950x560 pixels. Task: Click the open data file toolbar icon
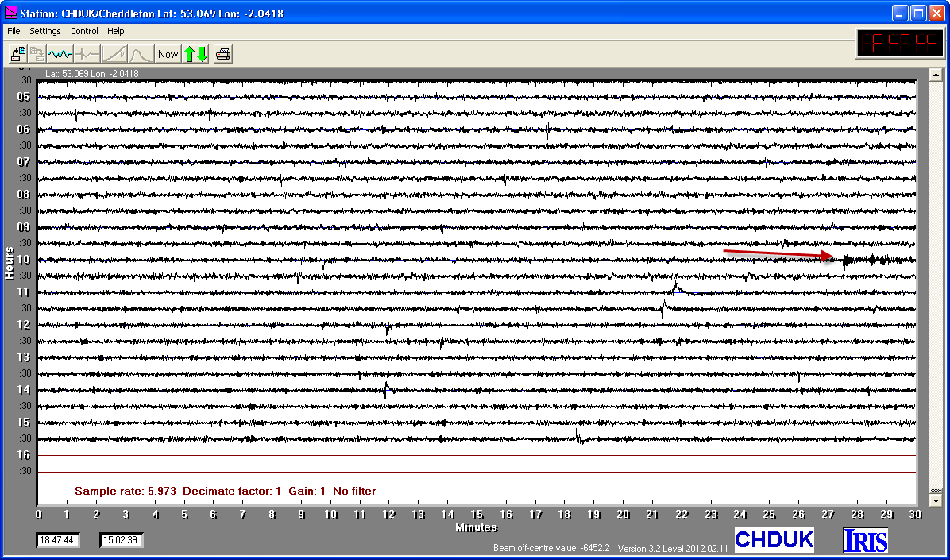pos(18,54)
